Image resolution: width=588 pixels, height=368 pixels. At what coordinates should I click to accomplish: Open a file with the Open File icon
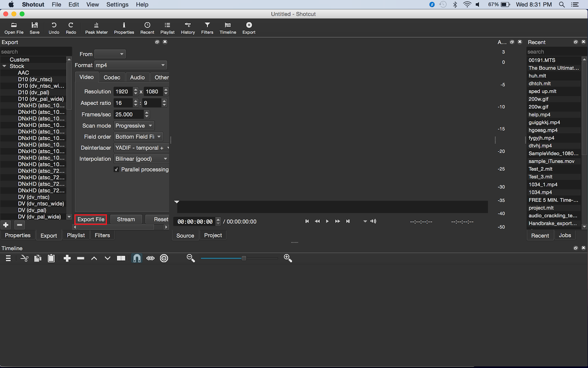tap(14, 28)
